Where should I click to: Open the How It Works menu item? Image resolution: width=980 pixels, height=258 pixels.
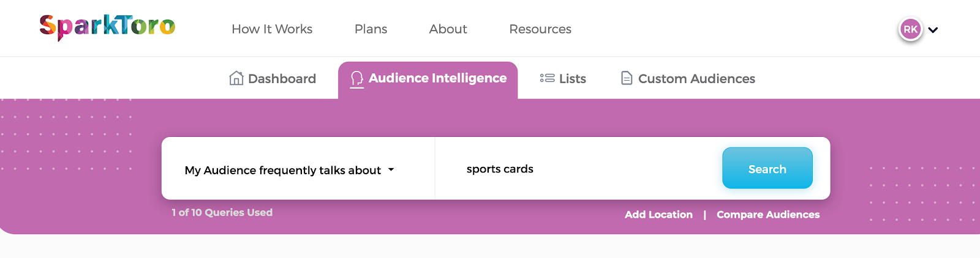[272, 29]
